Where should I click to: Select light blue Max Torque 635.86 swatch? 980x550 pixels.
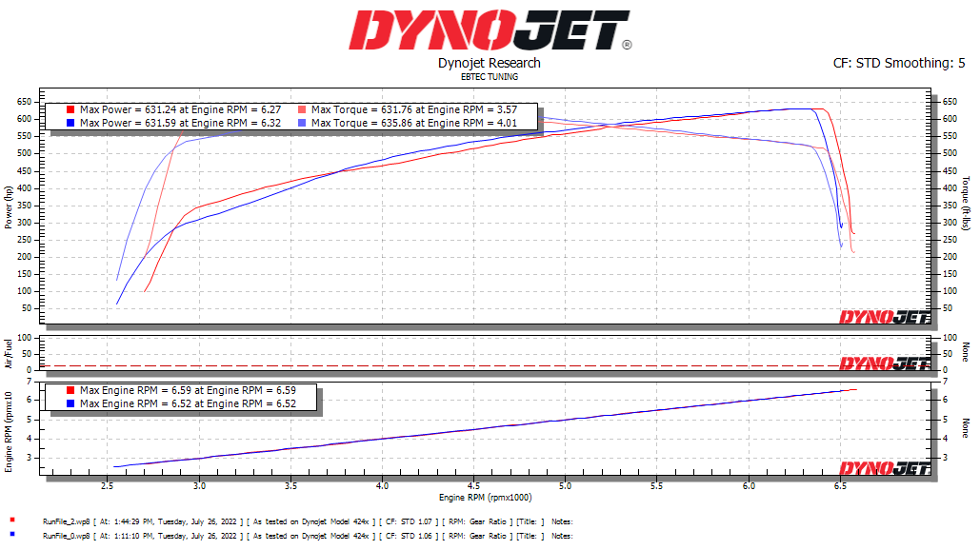pyautogui.click(x=302, y=123)
